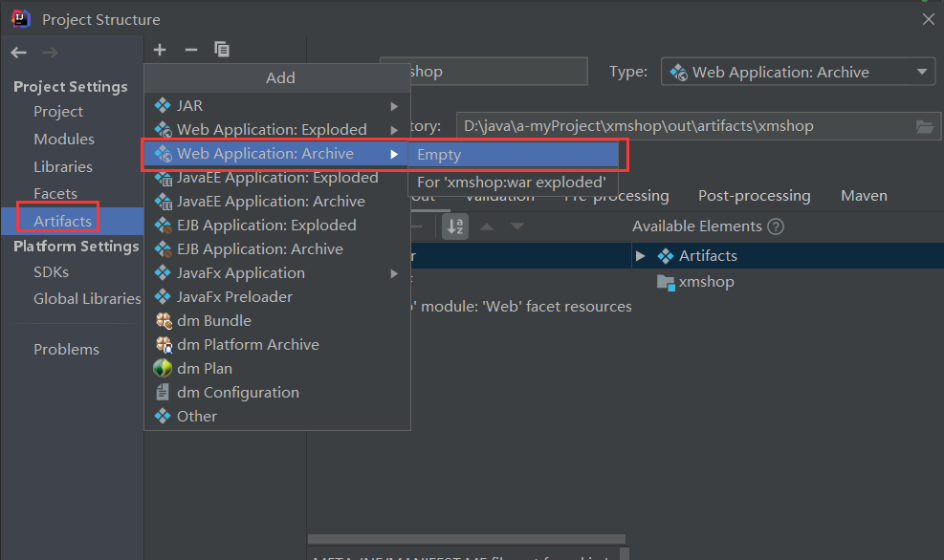Screen dimensions: 944x560
Task: Click the Artifacts diamond icon in Available Elements
Action: pos(666,256)
